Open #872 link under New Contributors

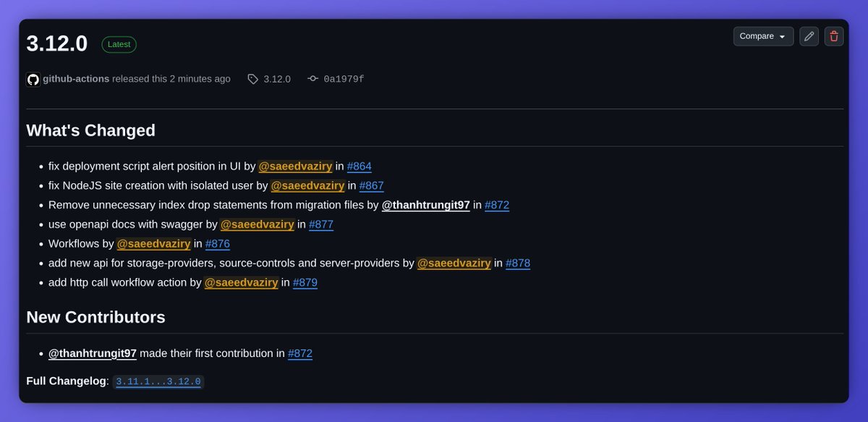click(300, 354)
